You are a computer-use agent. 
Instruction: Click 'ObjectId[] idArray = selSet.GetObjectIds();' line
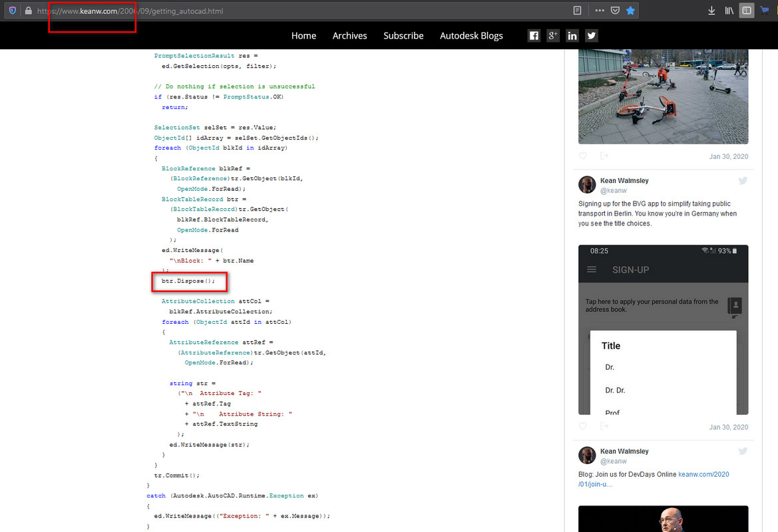(236, 138)
